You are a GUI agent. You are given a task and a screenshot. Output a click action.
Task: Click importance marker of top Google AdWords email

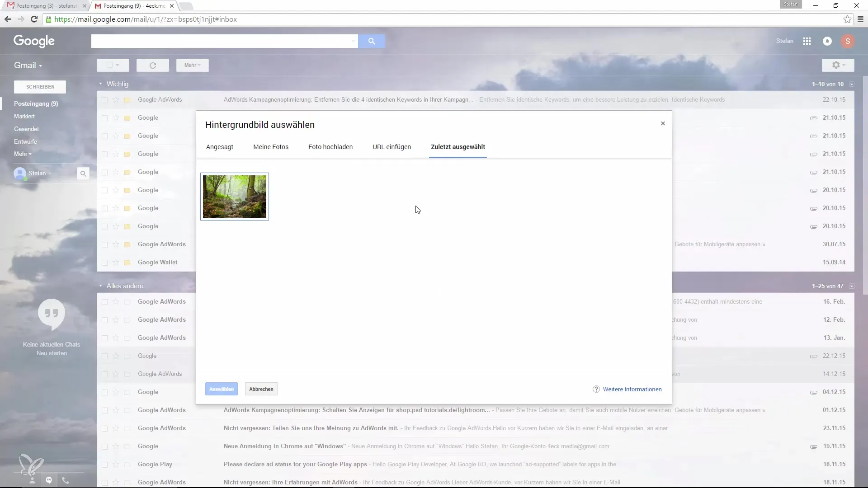127,100
